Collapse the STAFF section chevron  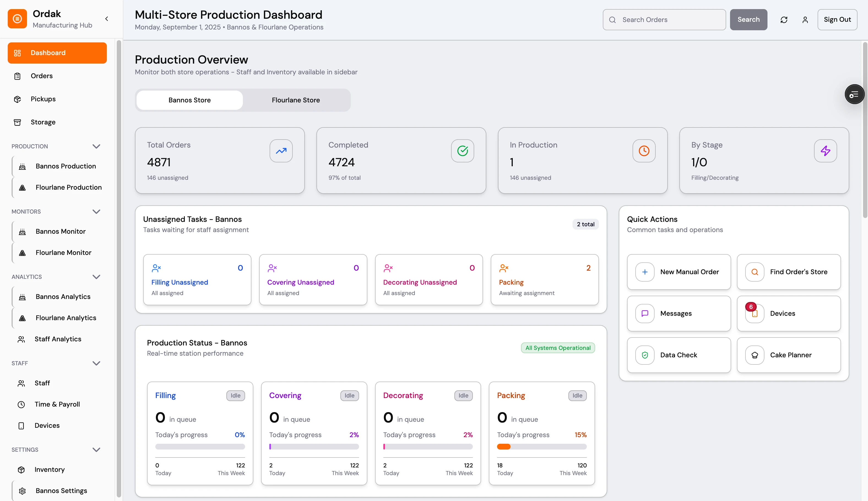96,363
